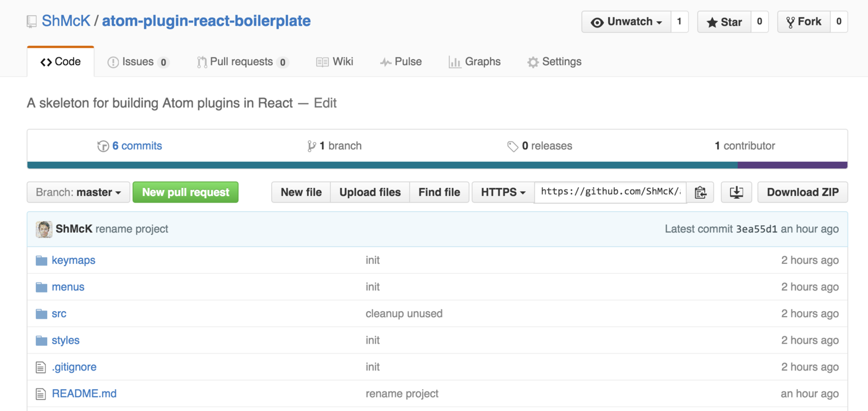This screenshot has width=868, height=411.
Task: Click the branch icon next to 1 branch
Action: 311,146
